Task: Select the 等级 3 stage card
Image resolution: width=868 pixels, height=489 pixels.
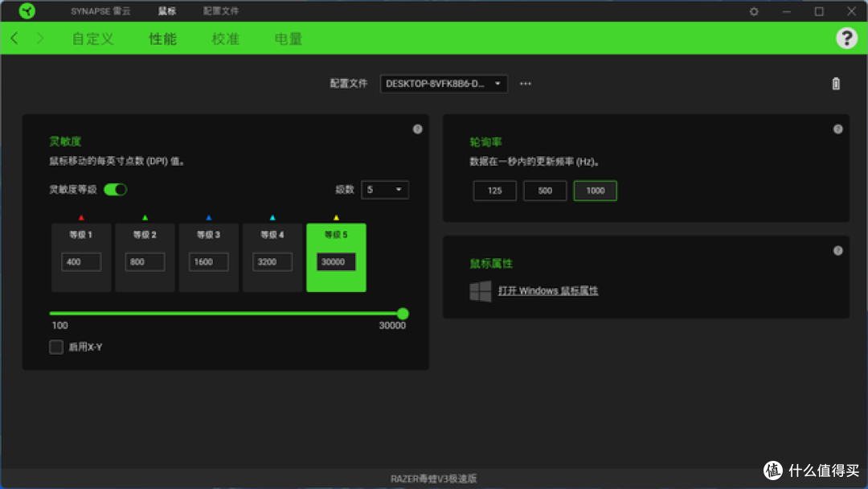Action: click(x=209, y=257)
